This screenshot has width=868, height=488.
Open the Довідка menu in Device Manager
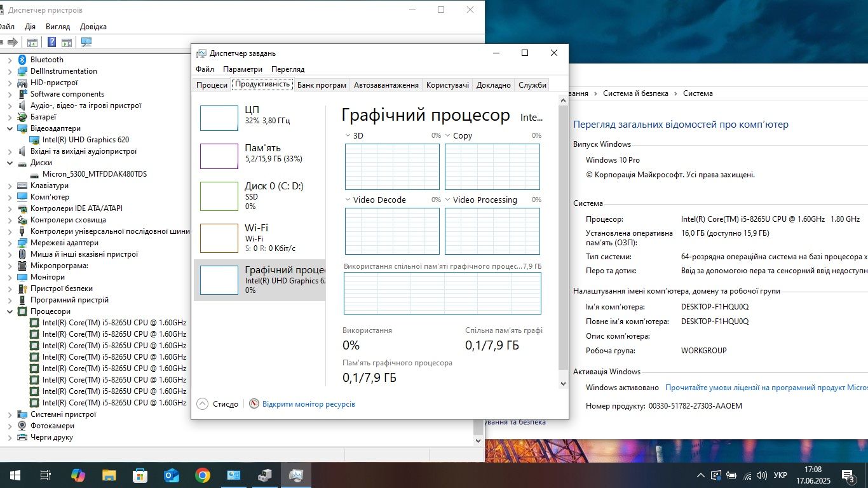(x=93, y=27)
